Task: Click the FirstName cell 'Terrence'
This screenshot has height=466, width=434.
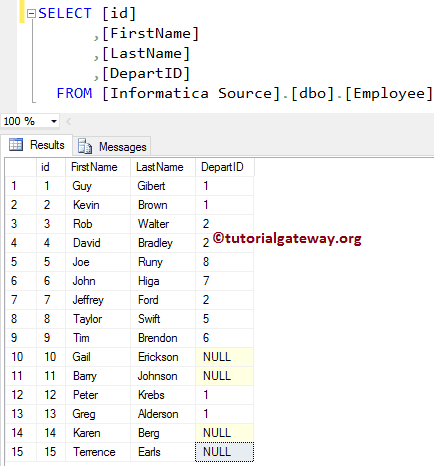Action: 98,452
